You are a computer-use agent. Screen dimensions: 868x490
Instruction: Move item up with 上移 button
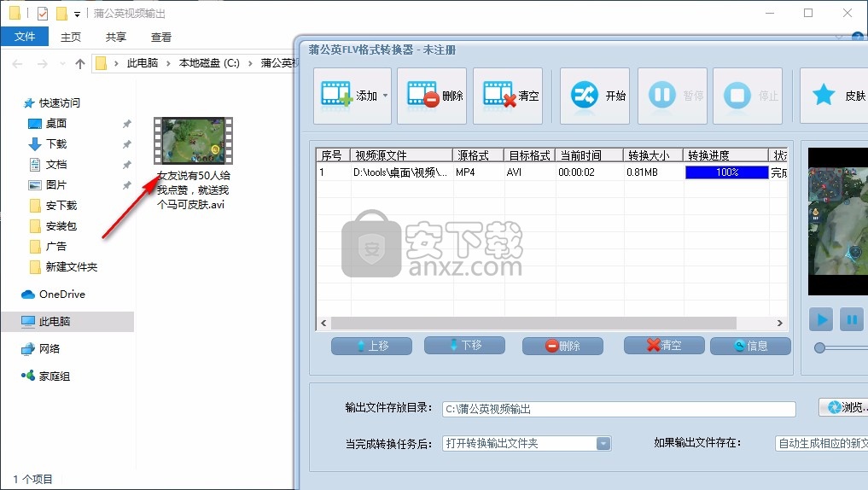point(371,346)
